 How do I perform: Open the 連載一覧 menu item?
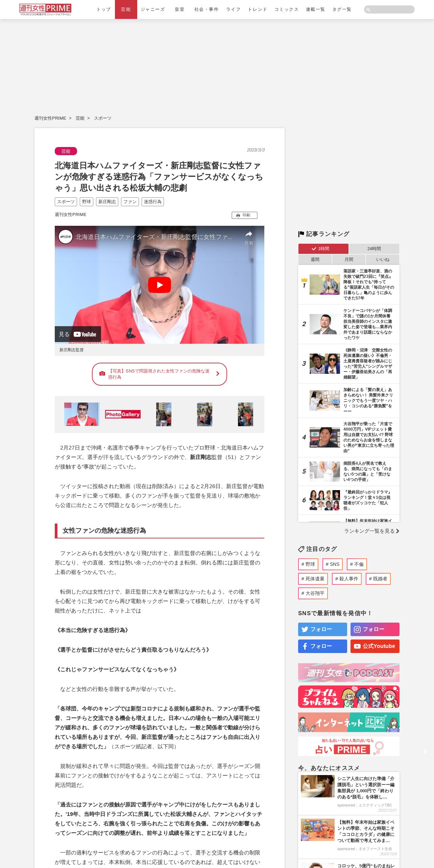click(315, 9)
